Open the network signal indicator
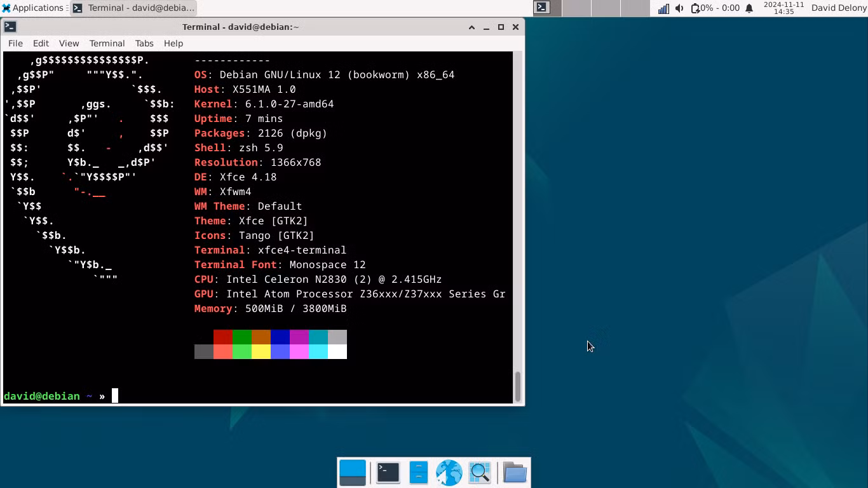The width and height of the screenshot is (868, 488). tap(663, 8)
